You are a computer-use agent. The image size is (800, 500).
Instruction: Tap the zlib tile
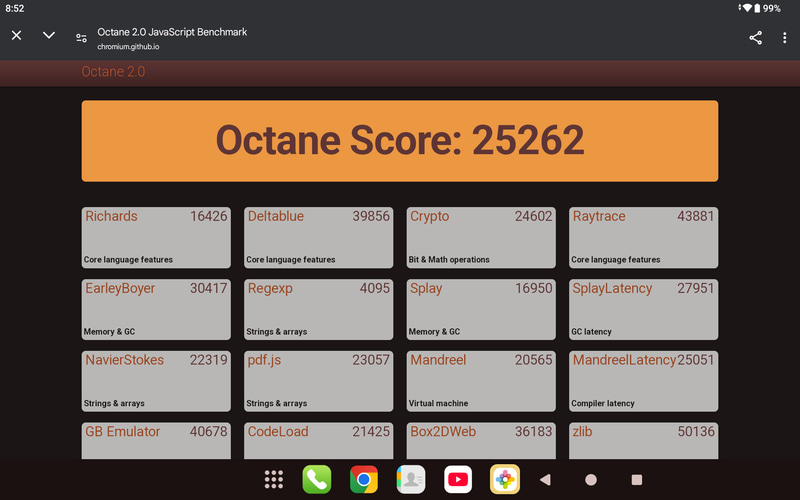tap(643, 441)
